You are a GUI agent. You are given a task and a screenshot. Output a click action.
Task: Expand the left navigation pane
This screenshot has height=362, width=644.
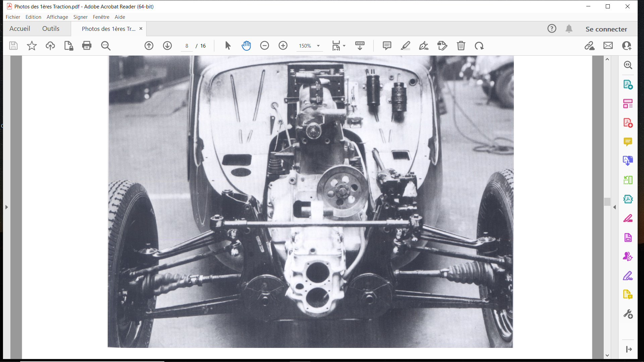coord(6,207)
